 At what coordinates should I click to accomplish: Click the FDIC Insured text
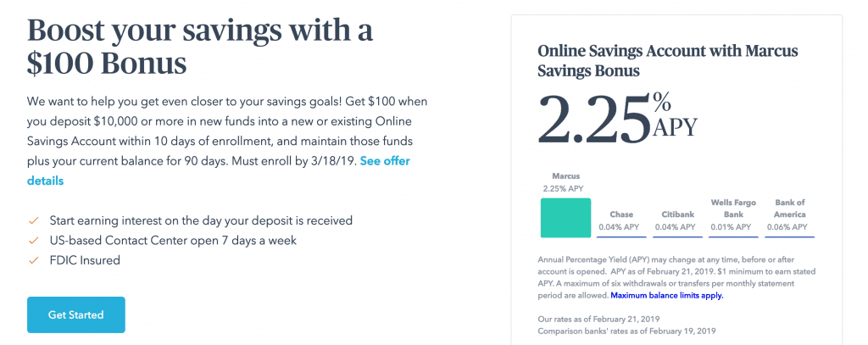pyautogui.click(x=85, y=259)
